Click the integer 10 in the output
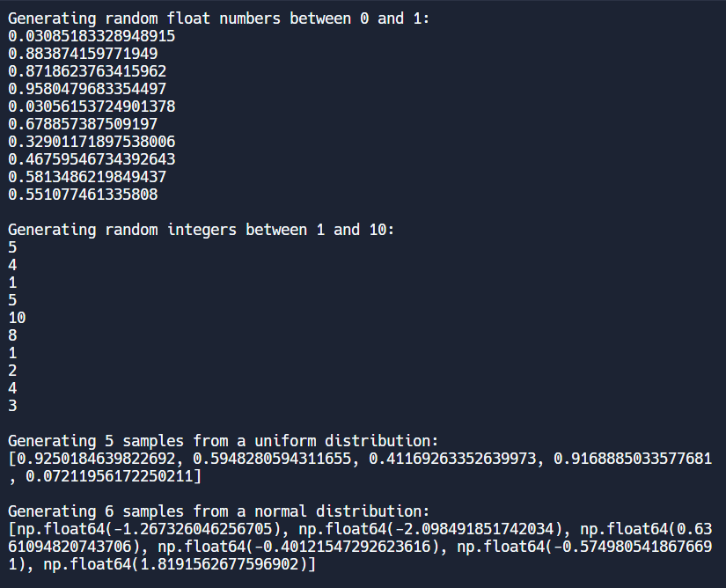The width and height of the screenshot is (726, 588). 17,318
